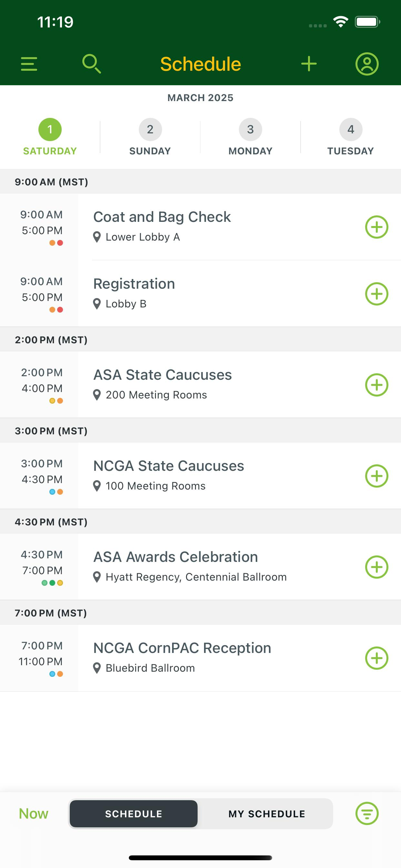Add Coat and Bag Check to schedule
This screenshot has width=401, height=868.
coord(377,227)
